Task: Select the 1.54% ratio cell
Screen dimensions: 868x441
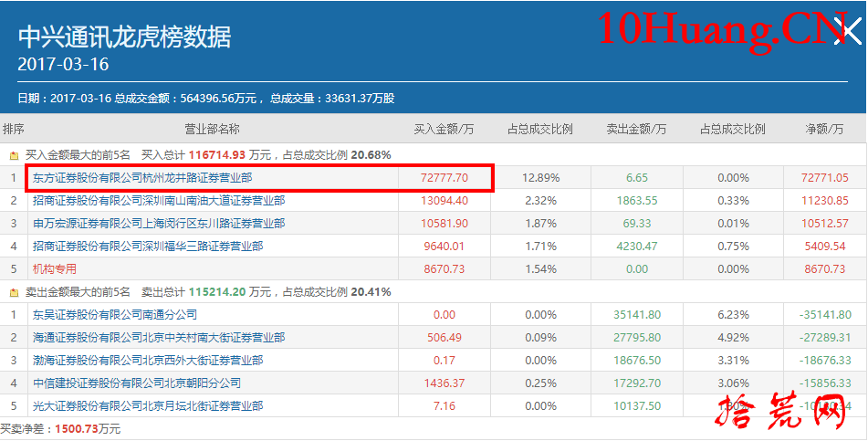Action: 541,269
